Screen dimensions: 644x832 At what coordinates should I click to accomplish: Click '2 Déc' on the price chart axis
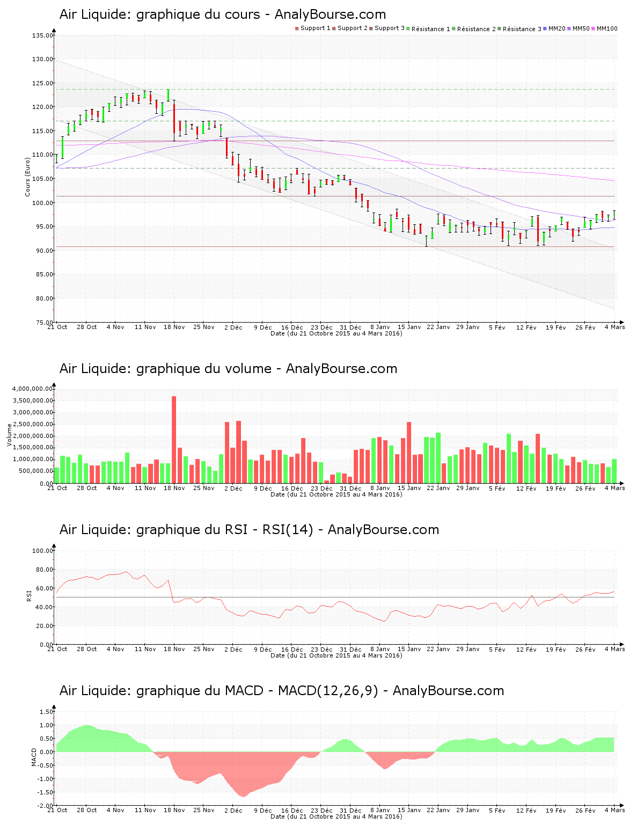click(233, 327)
